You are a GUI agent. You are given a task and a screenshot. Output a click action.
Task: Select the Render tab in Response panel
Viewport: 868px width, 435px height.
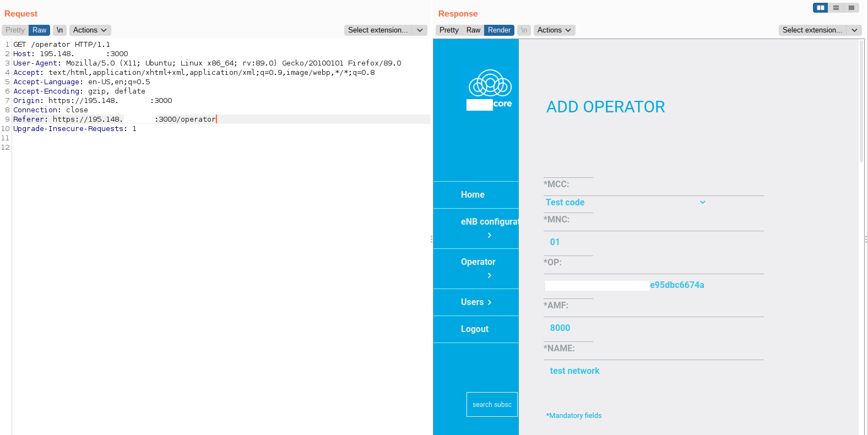[x=500, y=30]
